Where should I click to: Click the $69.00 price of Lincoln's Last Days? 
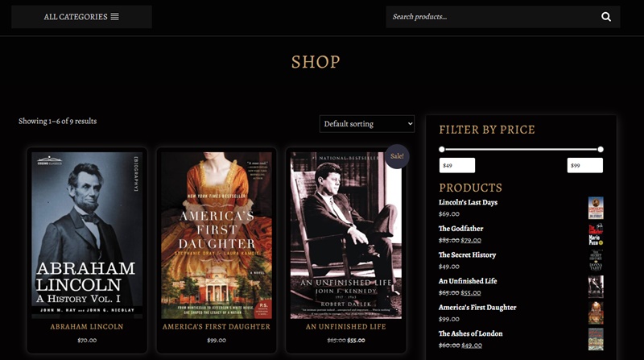coord(449,213)
